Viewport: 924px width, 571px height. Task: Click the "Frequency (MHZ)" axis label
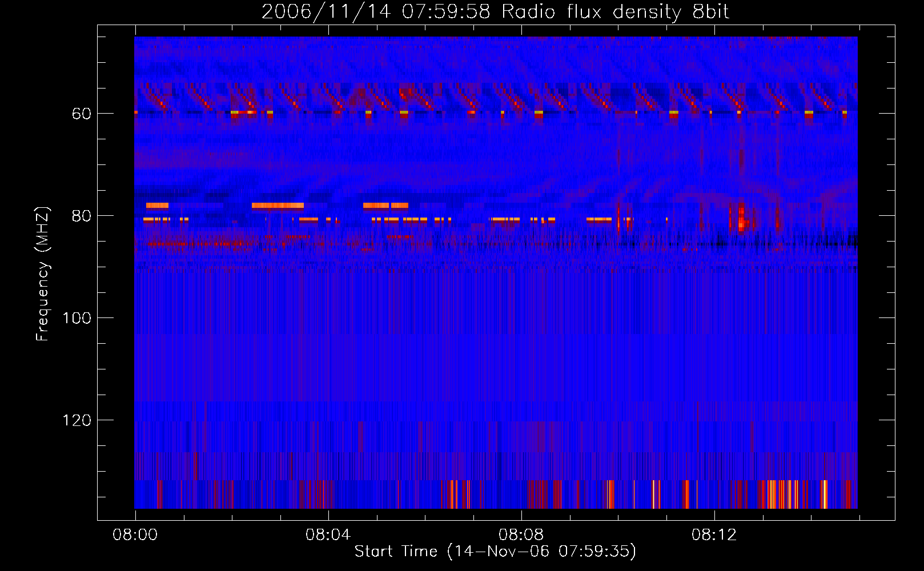[43, 274]
